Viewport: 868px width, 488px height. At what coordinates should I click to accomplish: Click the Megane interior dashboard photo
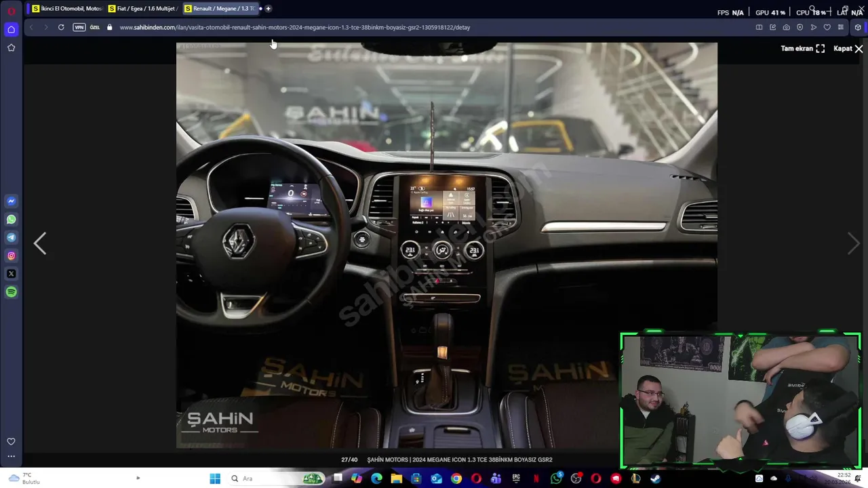tap(446, 245)
